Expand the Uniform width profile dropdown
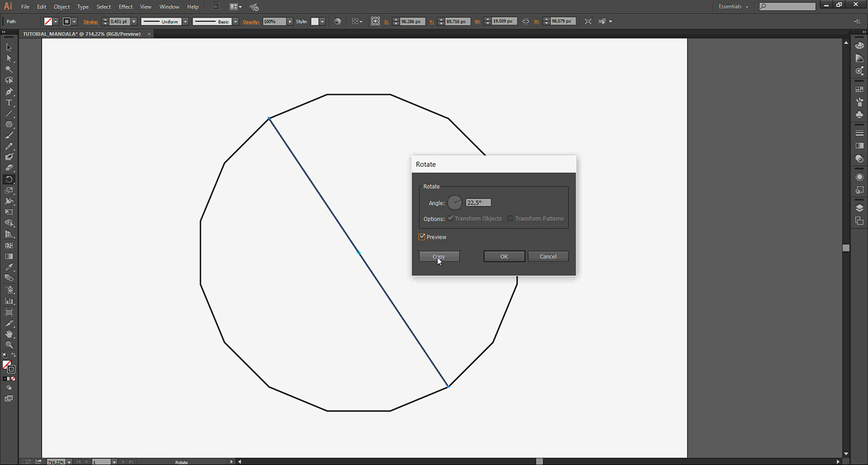This screenshot has height=465, width=868. coord(185,21)
